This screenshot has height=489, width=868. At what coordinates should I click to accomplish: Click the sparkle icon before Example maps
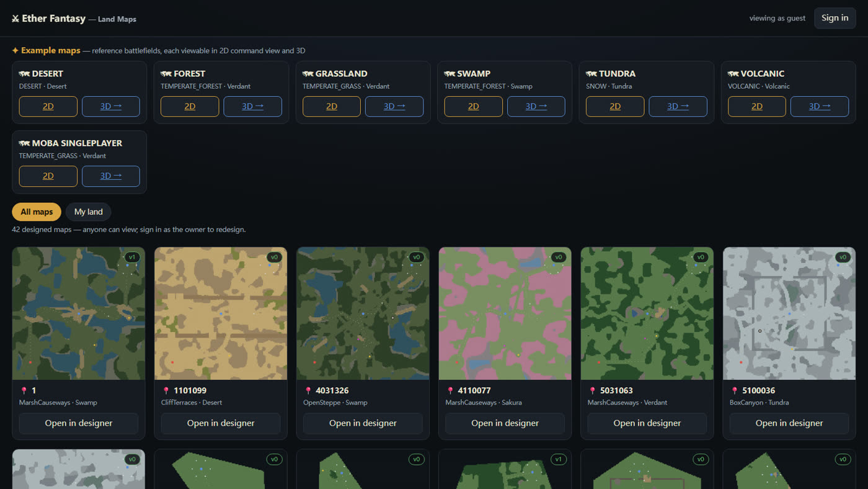[x=15, y=51]
